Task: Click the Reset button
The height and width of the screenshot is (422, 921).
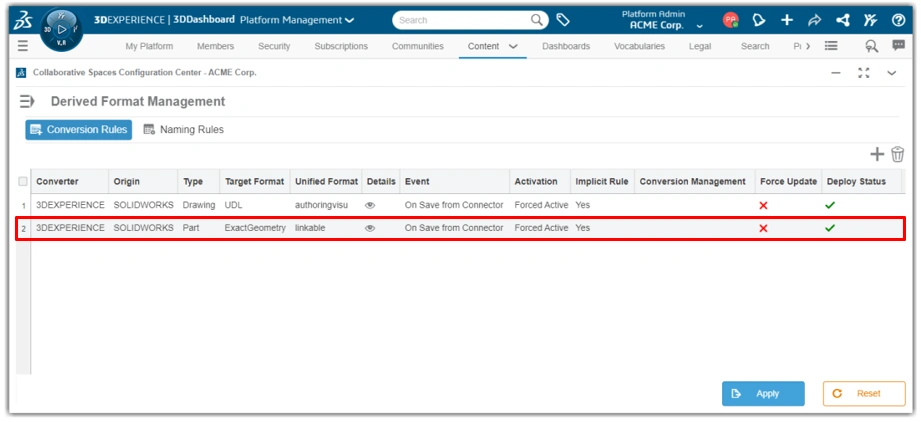Action: tap(864, 394)
